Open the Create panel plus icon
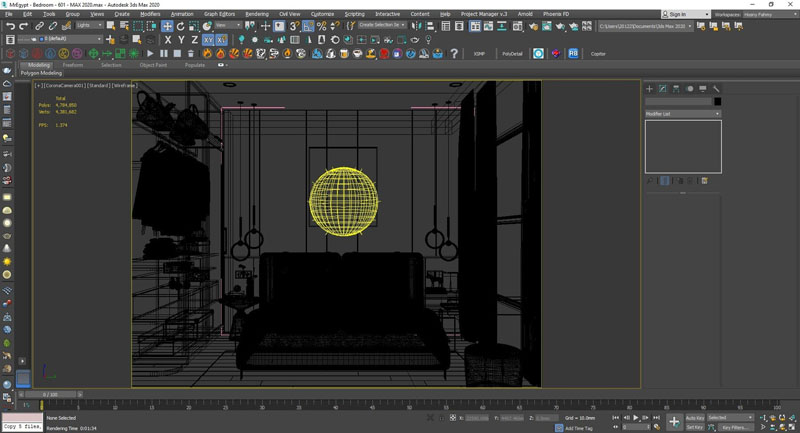800x433 pixels. pos(649,89)
